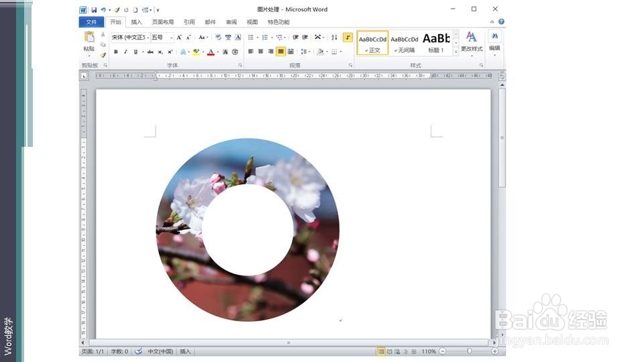Toggle Bold formatting
644x362 pixels.
point(116,52)
